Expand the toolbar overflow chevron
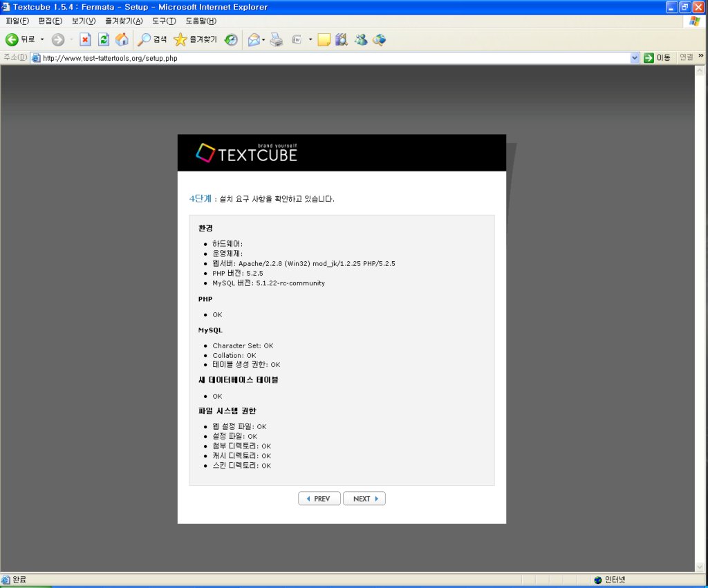The height and width of the screenshot is (588, 708). [x=701, y=55]
